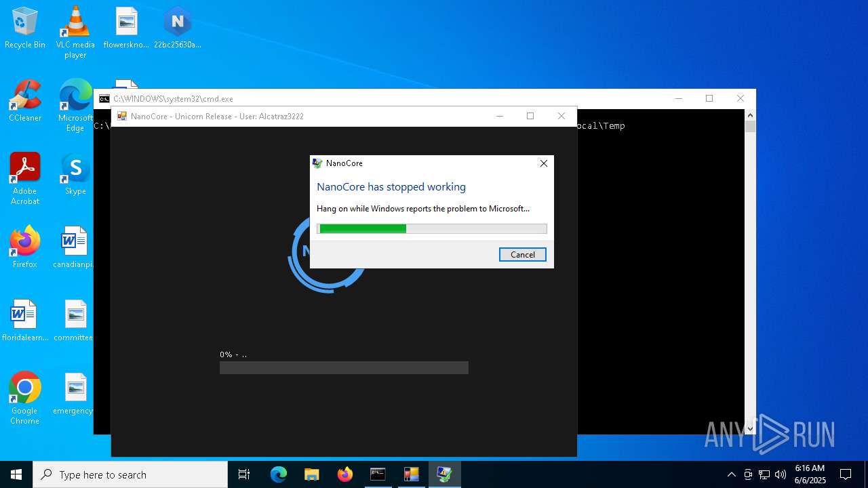Close the NanoCore Unicorn Release window
The image size is (868, 488).
[x=561, y=117]
